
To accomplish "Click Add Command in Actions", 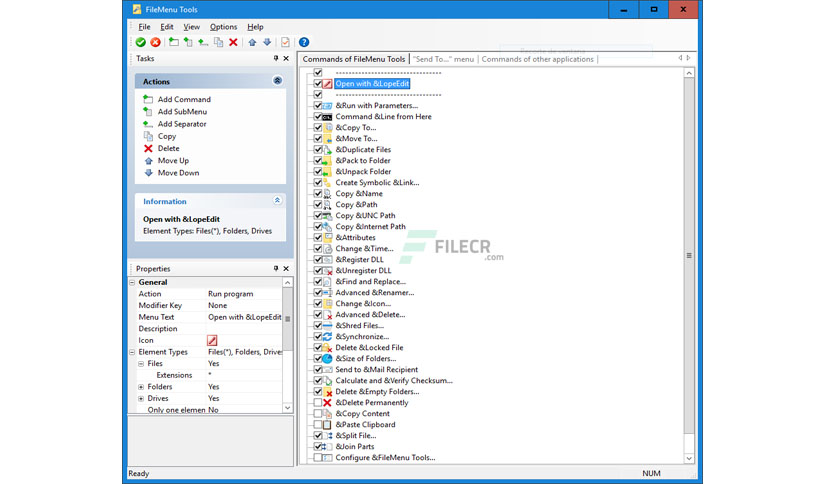I will [184, 99].
